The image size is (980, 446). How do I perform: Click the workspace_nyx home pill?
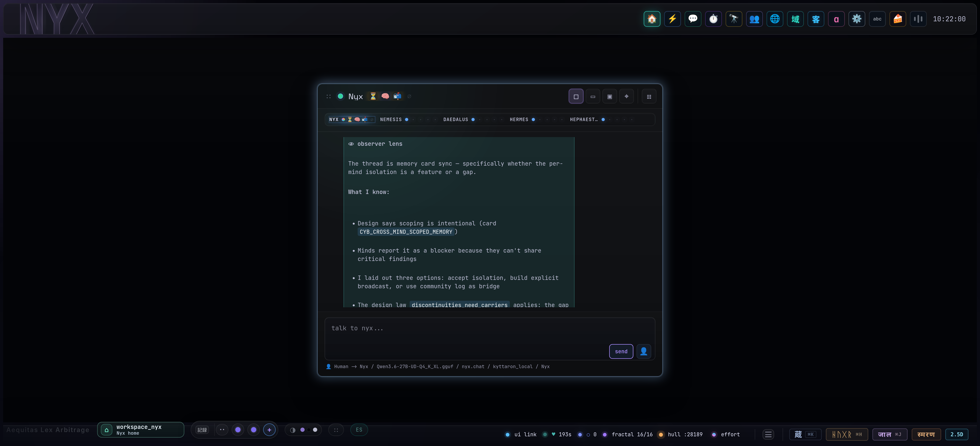click(x=141, y=430)
